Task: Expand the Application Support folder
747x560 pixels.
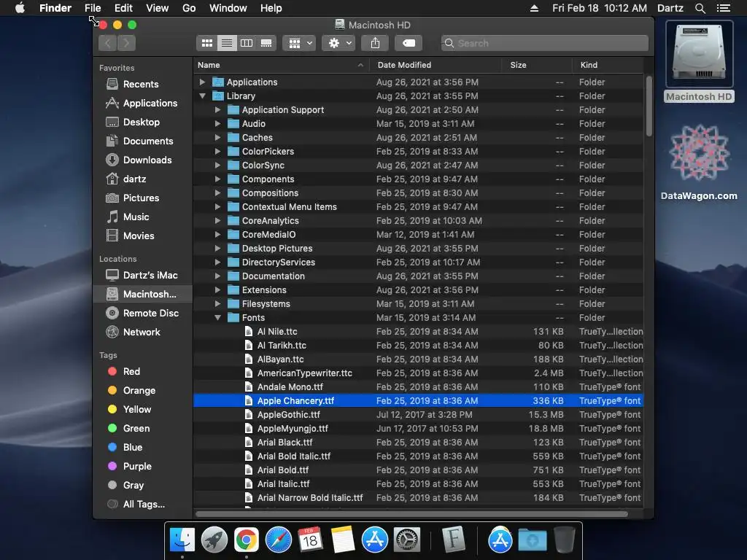Action: coord(217,110)
